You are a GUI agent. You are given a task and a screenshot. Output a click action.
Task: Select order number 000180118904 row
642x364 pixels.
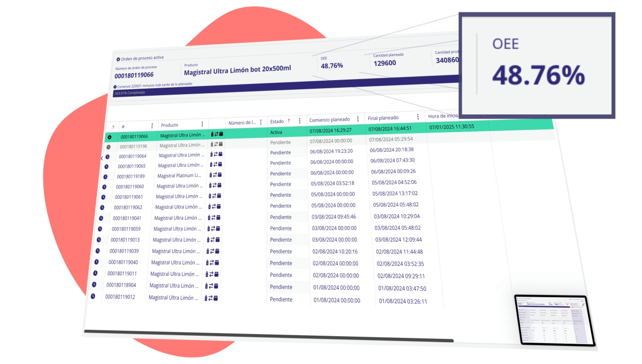tap(121, 285)
